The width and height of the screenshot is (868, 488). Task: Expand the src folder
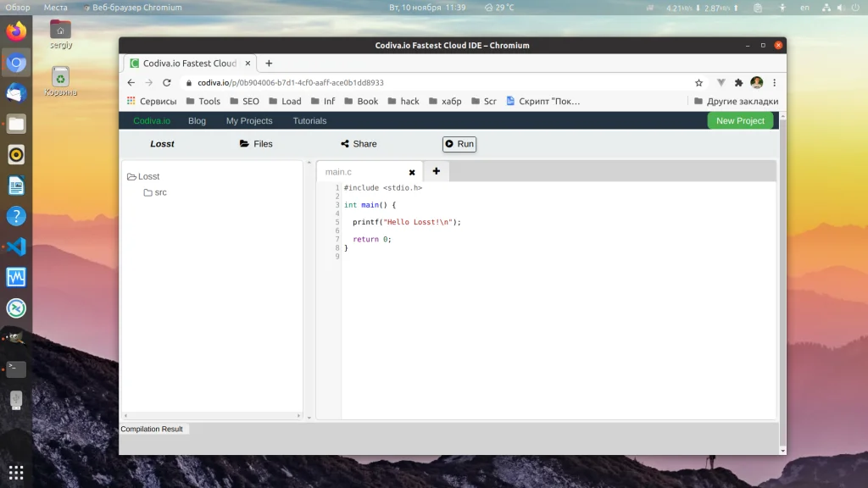tap(155, 192)
